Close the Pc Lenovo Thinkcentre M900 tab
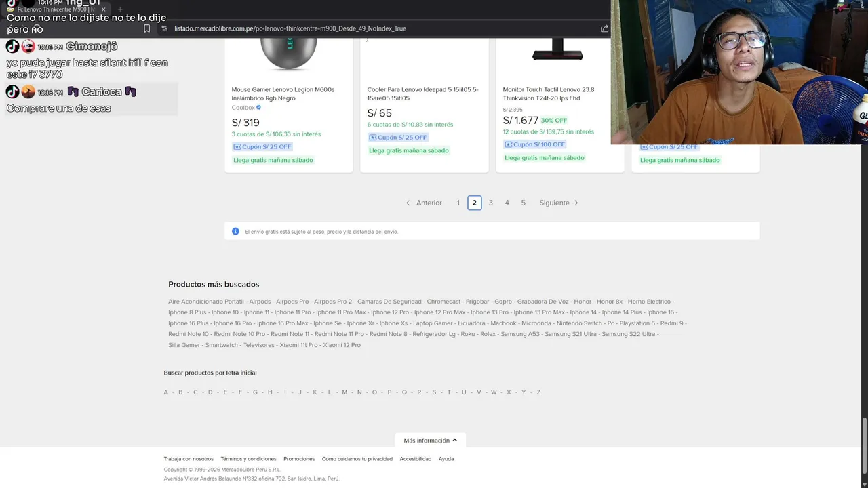Image resolution: width=868 pixels, height=488 pixels. 103,9
